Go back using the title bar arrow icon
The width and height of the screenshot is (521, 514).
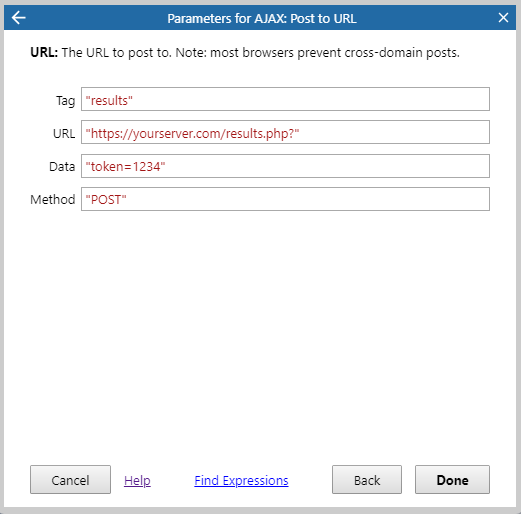(x=18, y=18)
